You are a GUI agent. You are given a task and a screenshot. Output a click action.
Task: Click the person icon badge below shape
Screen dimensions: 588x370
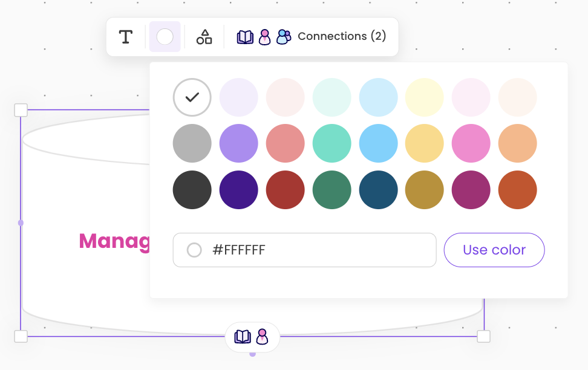pyautogui.click(x=262, y=337)
